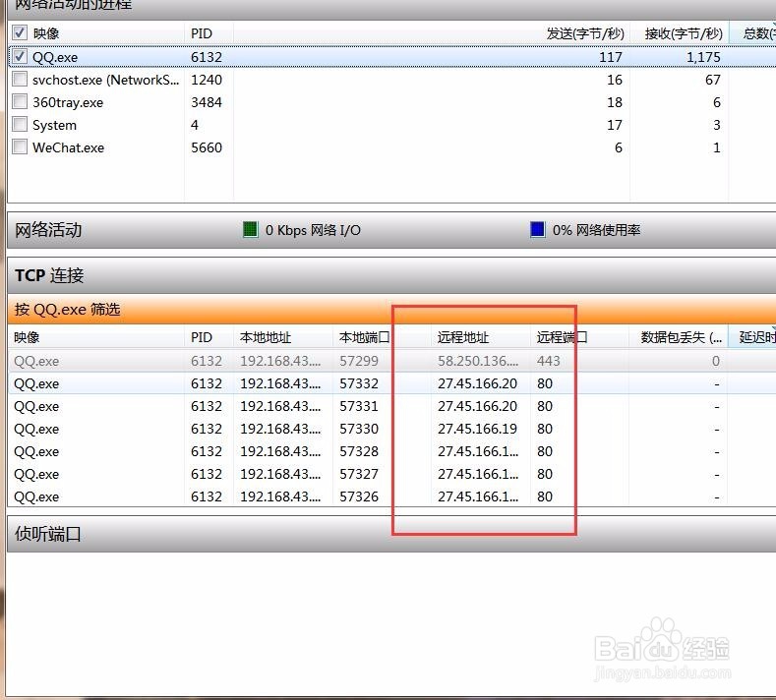Select TCP row with remote address 27.45.166.19
Viewport: 776px width, 700px height.
pyautogui.click(x=391, y=429)
